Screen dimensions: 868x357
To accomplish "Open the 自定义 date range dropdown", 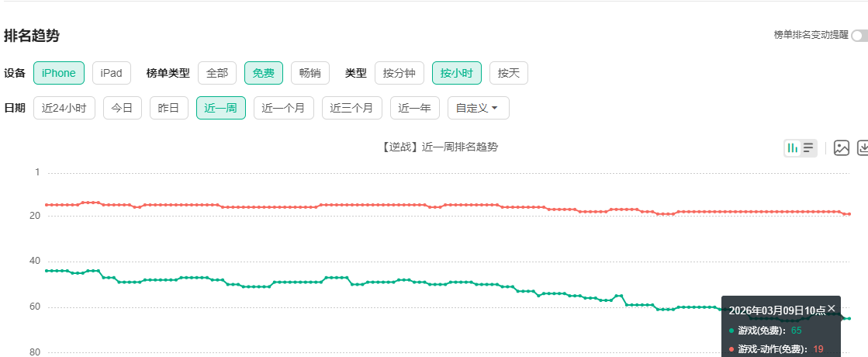I will 478,108.
